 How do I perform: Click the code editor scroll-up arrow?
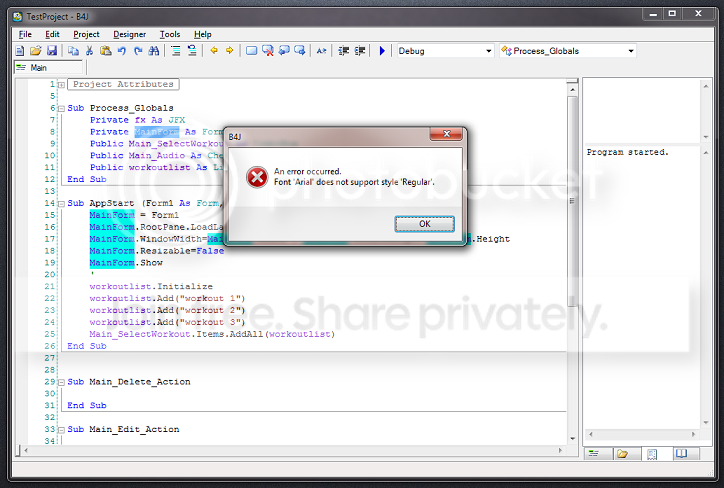(573, 89)
